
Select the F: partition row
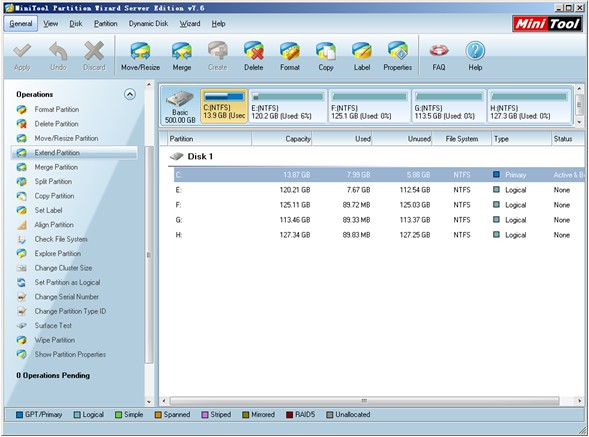[x=379, y=205]
